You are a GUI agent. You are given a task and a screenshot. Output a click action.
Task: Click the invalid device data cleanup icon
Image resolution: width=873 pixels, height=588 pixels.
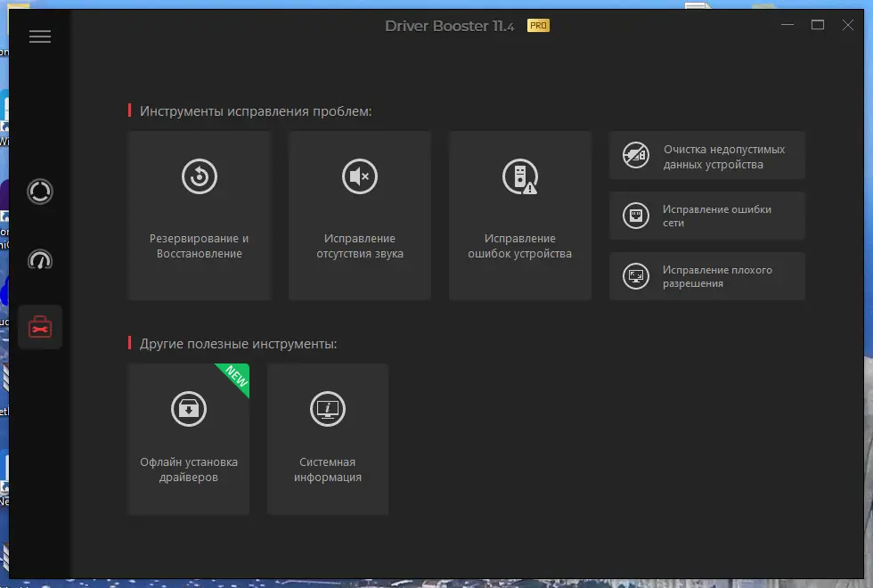(636, 155)
